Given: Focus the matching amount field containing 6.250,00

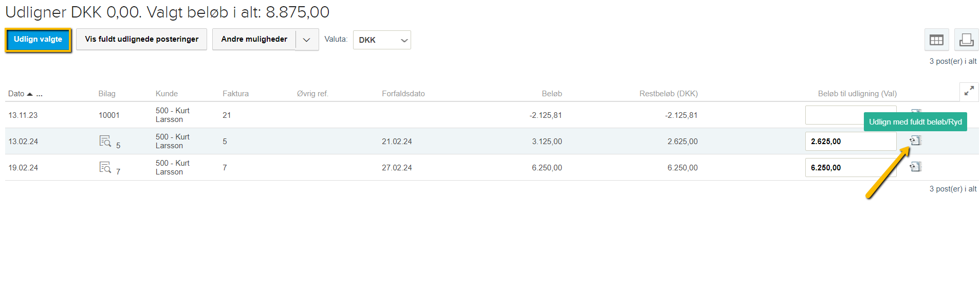Looking at the screenshot, I should click(850, 168).
